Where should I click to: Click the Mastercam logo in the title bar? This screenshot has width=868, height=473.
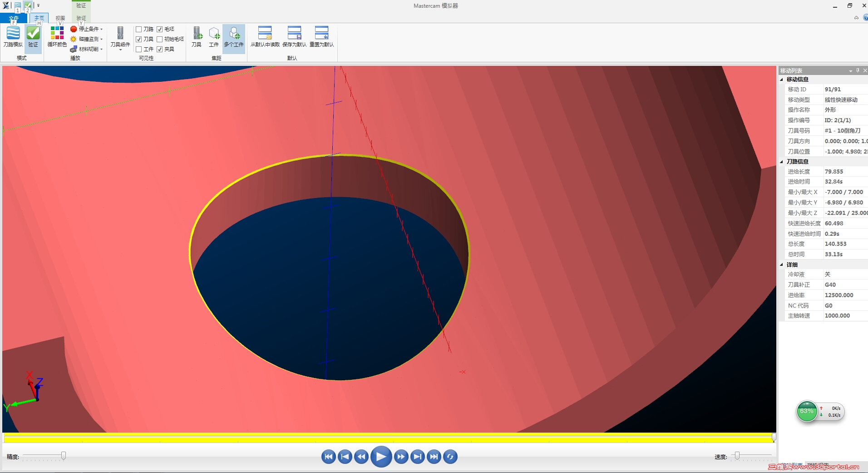pyautogui.click(x=6, y=5)
